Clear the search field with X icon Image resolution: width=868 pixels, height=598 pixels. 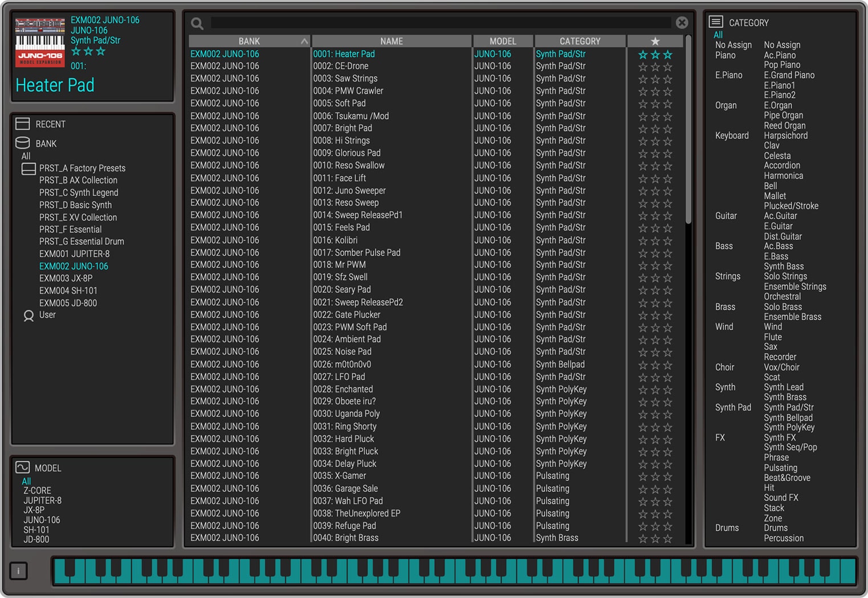[x=682, y=23]
